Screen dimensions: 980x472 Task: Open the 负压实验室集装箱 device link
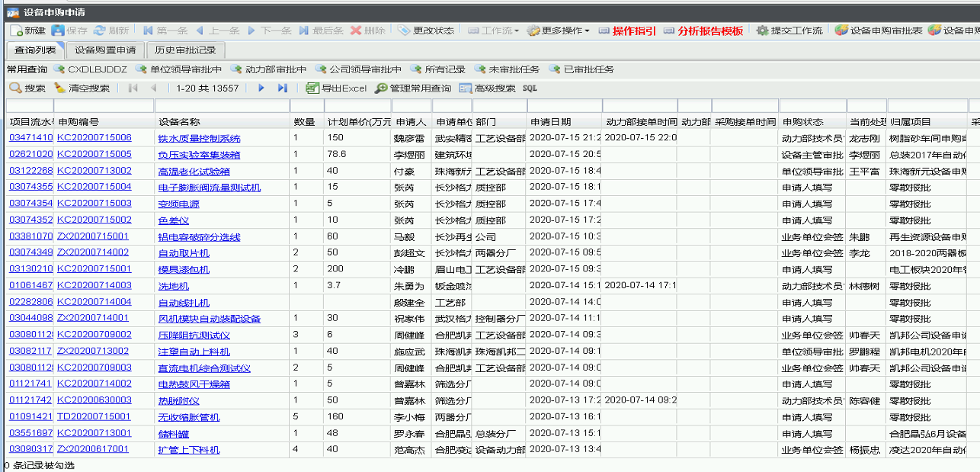(199, 155)
